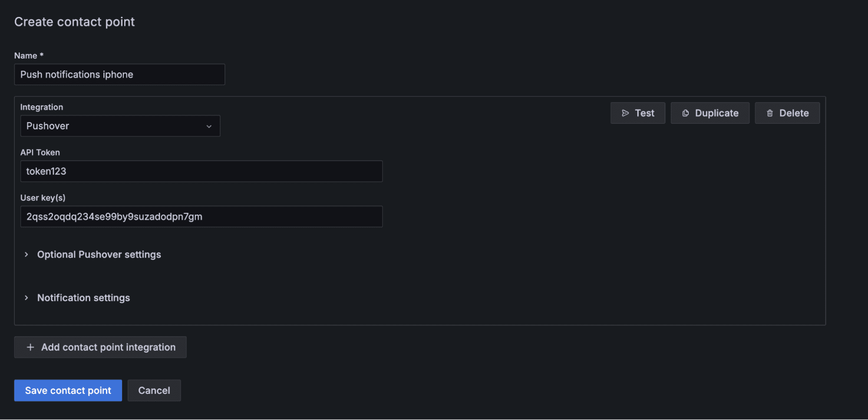
Task: Click the token123 value in the API Token field
Action: tap(46, 171)
